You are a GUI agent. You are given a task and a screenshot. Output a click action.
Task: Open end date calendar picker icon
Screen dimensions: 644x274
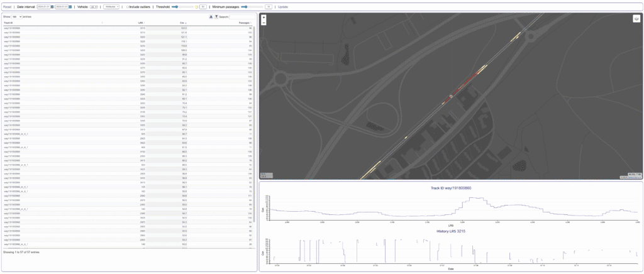[70, 6]
